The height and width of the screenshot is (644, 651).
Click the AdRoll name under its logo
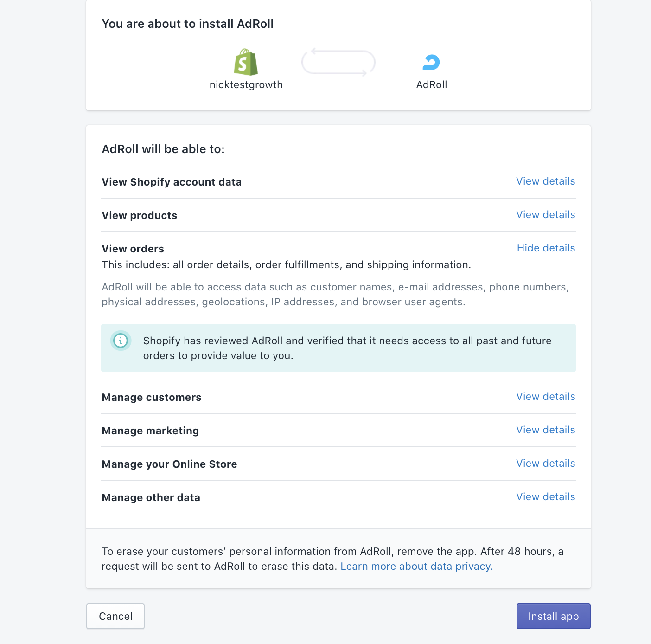click(432, 85)
